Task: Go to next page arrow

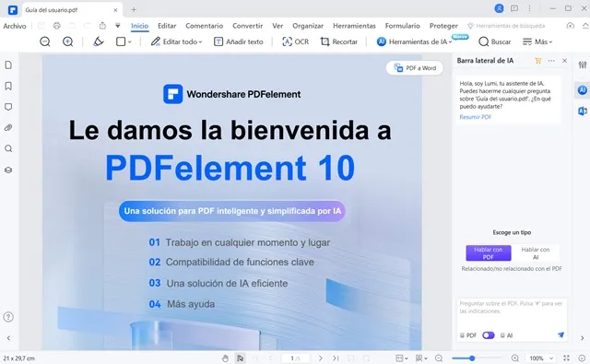Action: [x=321, y=358]
